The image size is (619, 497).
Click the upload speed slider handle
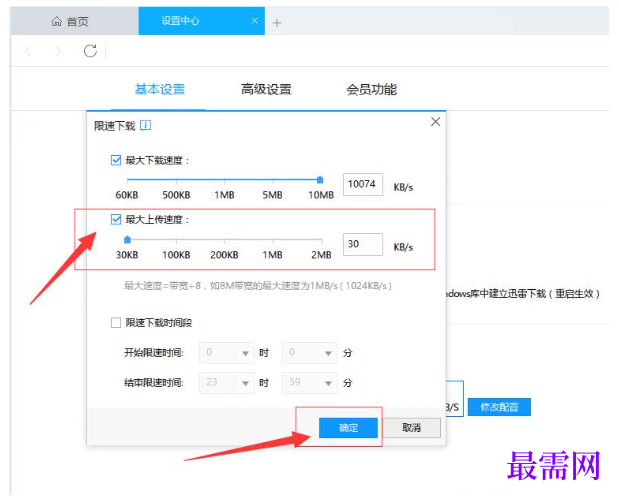click(x=127, y=240)
